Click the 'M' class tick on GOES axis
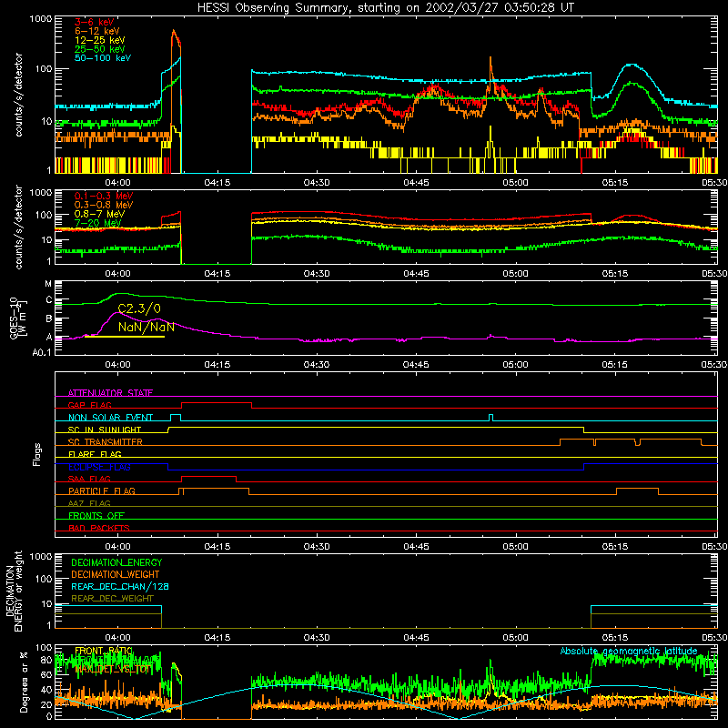Viewport: 728px width, 728px height. [48, 284]
